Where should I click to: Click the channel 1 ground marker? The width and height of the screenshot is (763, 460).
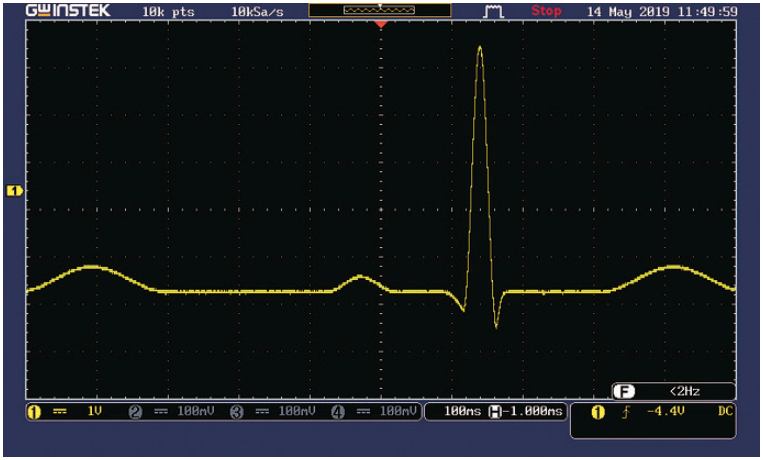click(x=15, y=191)
